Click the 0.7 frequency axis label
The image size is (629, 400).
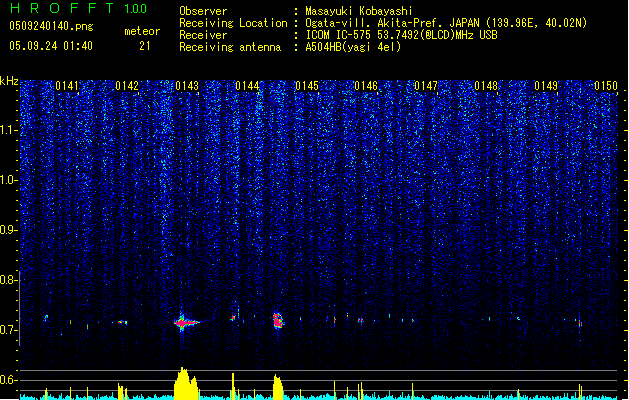pos(9,330)
